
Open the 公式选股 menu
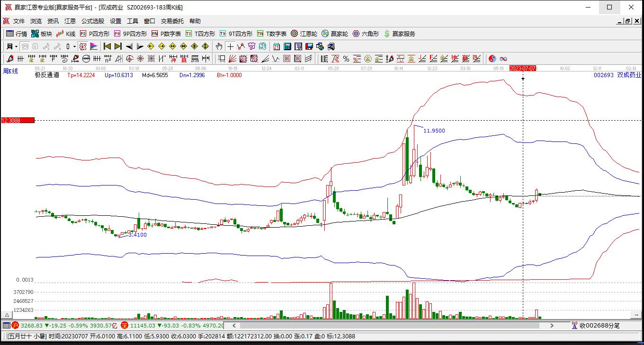93,21
